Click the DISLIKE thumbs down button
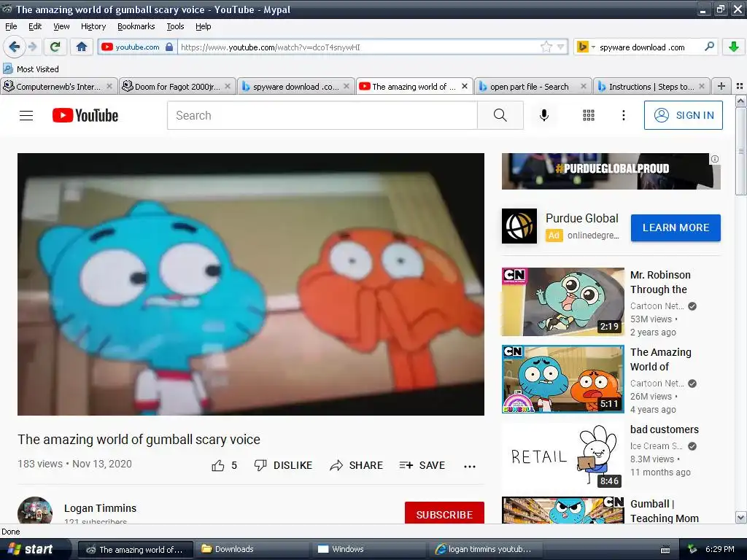Image resolution: width=747 pixels, height=560 pixels. click(283, 465)
